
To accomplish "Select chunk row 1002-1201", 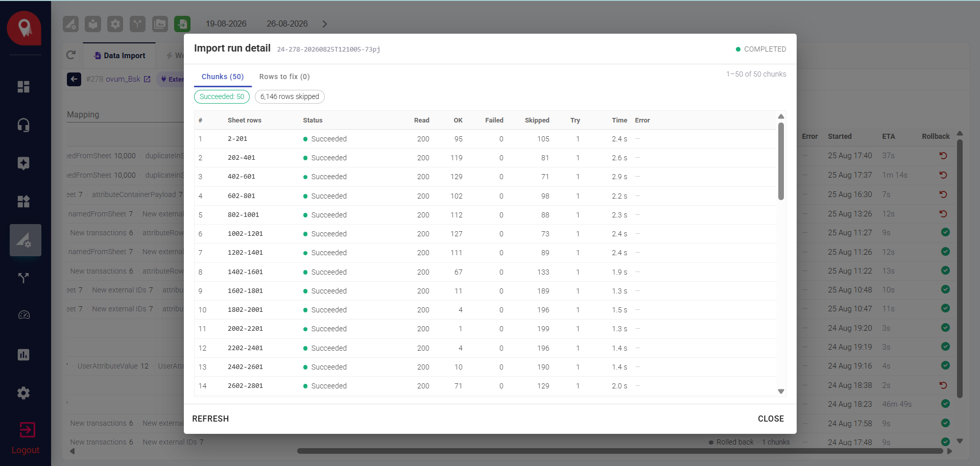I will [x=485, y=234].
